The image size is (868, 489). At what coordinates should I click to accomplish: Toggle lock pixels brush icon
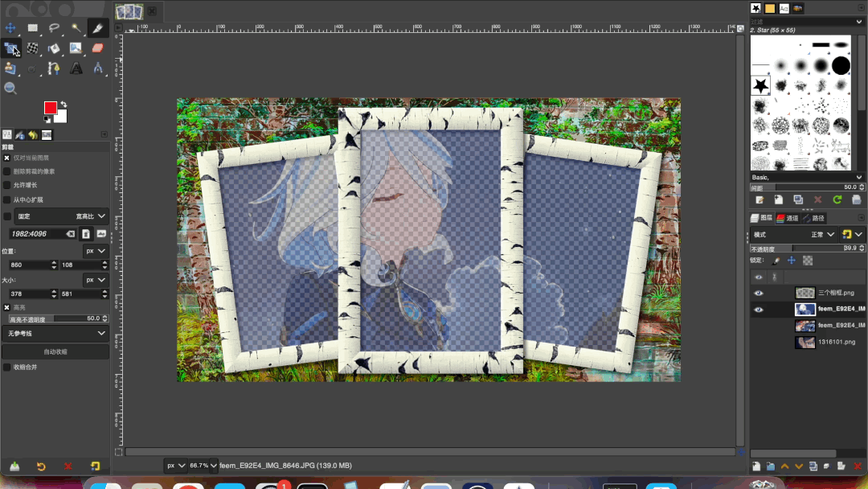coord(776,261)
